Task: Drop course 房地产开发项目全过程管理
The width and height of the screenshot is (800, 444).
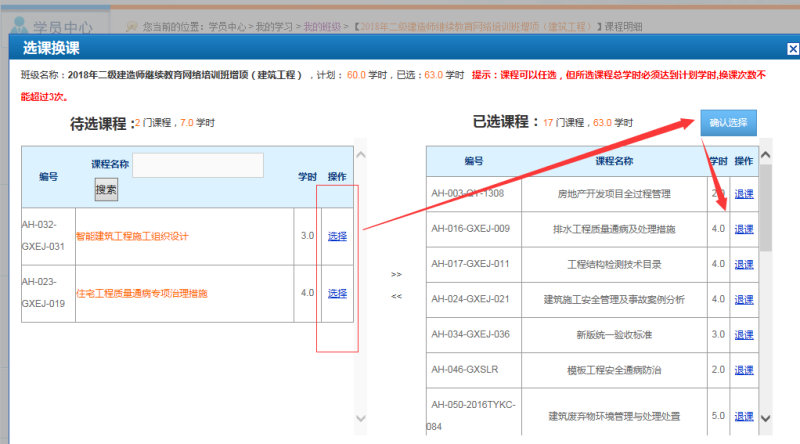Action: click(744, 194)
